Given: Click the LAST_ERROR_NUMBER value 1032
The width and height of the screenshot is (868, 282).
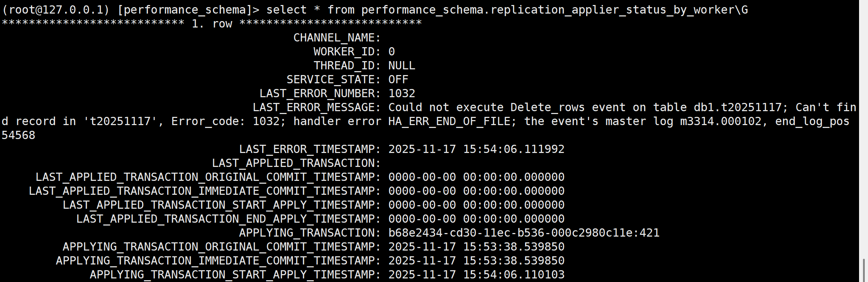Looking at the screenshot, I should pyautogui.click(x=401, y=93).
